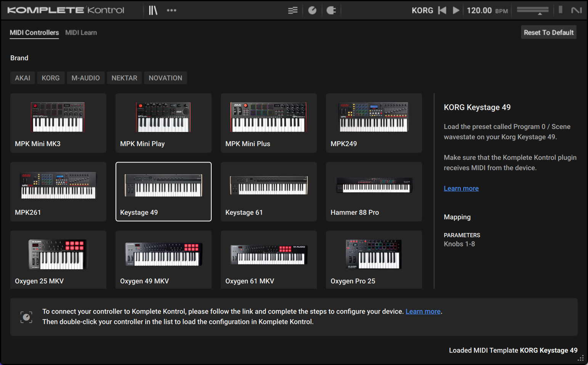588x365 pixels.
Task: Switch to the MIDI Controllers tab
Action: 34,33
